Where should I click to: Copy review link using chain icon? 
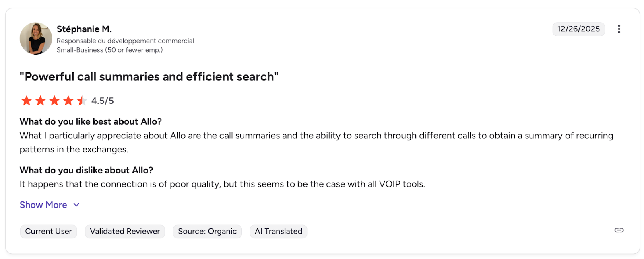(619, 230)
